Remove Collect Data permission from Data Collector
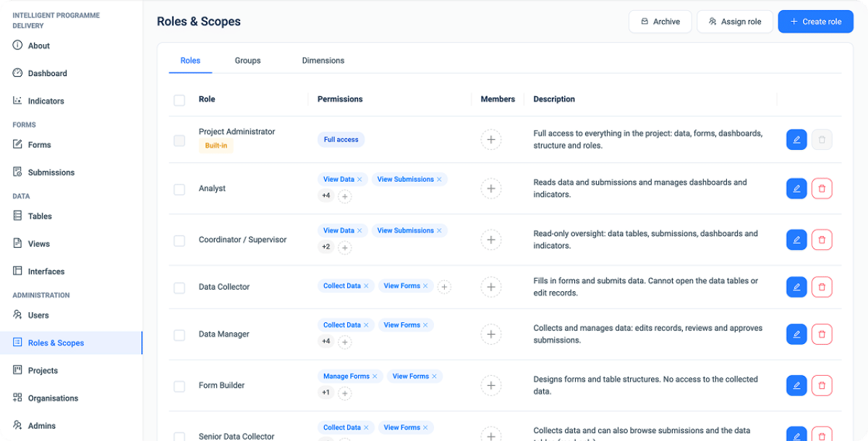The image size is (868, 441). 366,286
